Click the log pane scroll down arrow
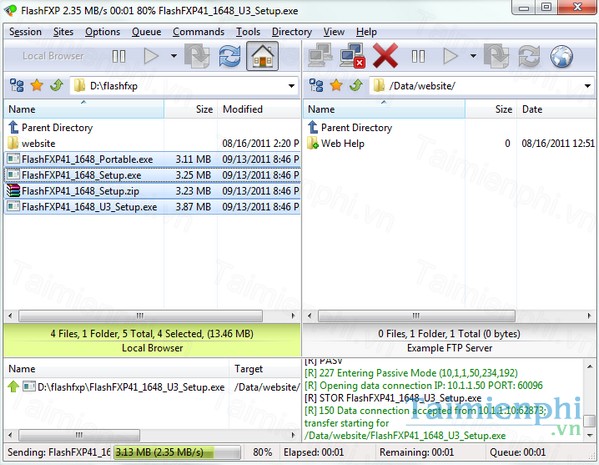Screen dimensions: 599x465 (590, 435)
